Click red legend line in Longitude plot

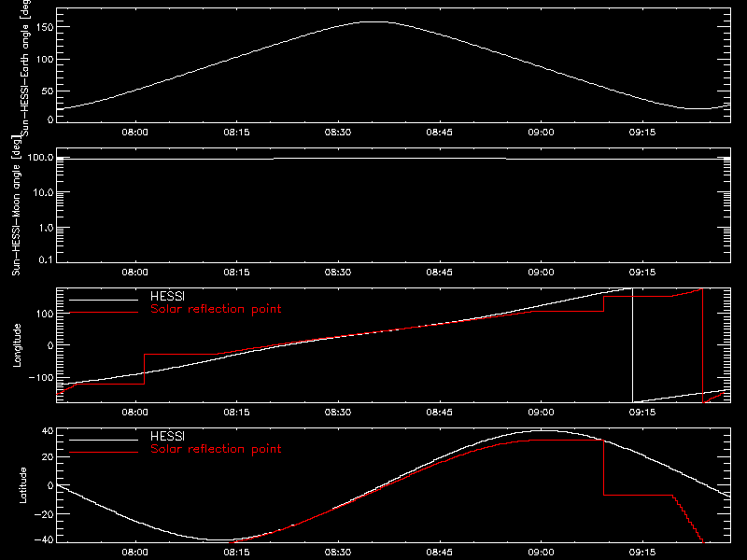tap(104, 313)
